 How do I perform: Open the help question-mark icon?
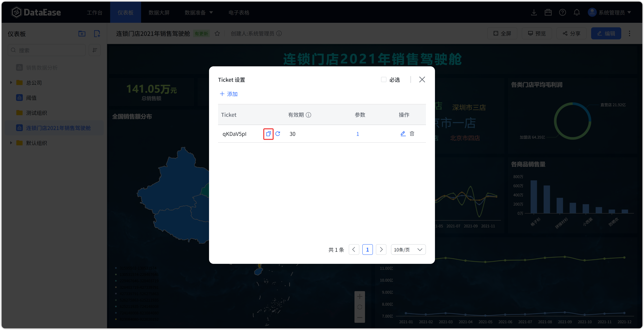pyautogui.click(x=562, y=12)
